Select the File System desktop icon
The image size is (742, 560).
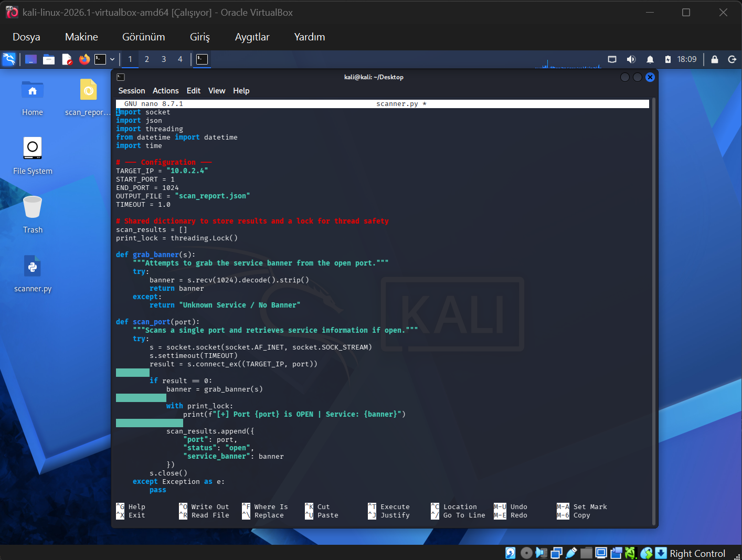coord(33,156)
